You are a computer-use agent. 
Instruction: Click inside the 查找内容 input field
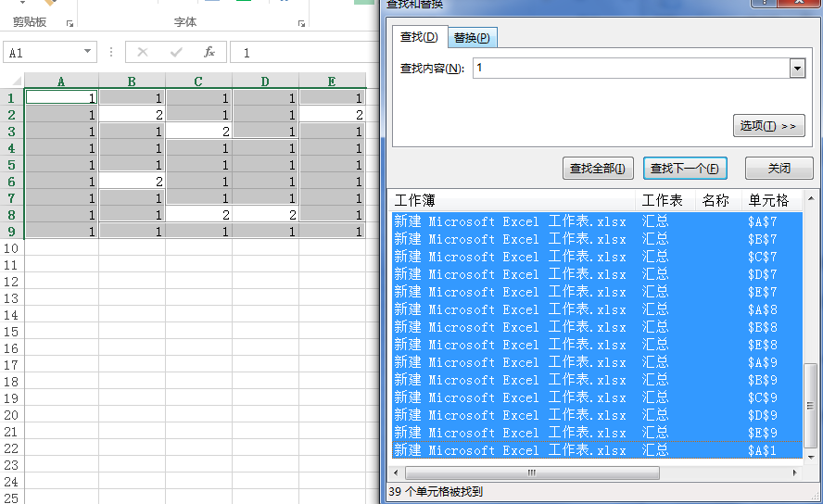(x=631, y=69)
